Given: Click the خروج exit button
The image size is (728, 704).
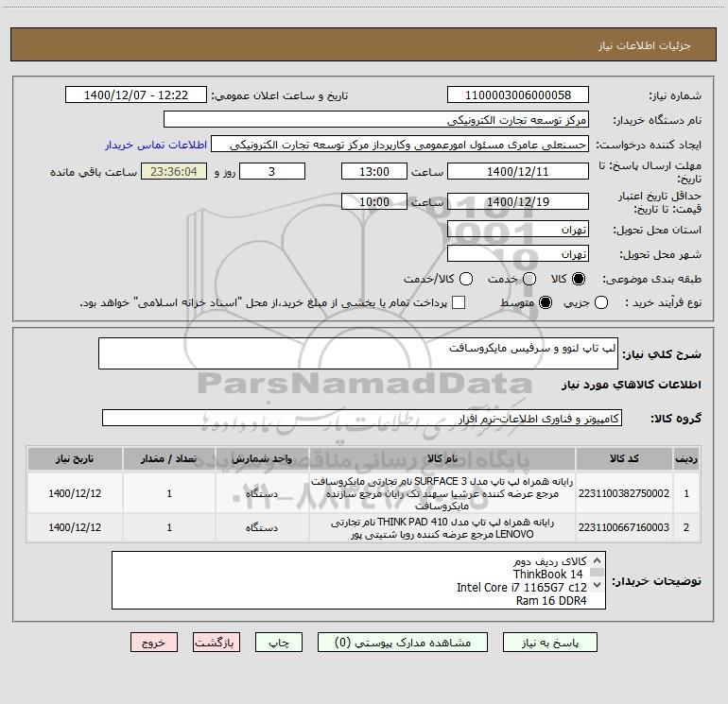Looking at the screenshot, I should pos(154,643).
